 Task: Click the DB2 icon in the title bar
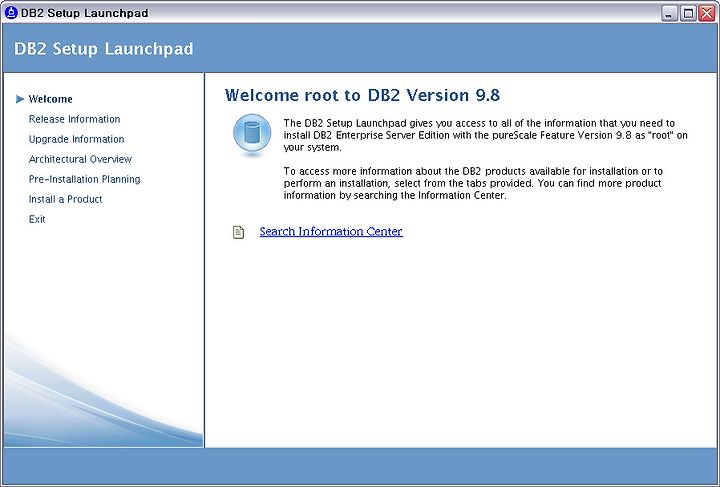11,12
